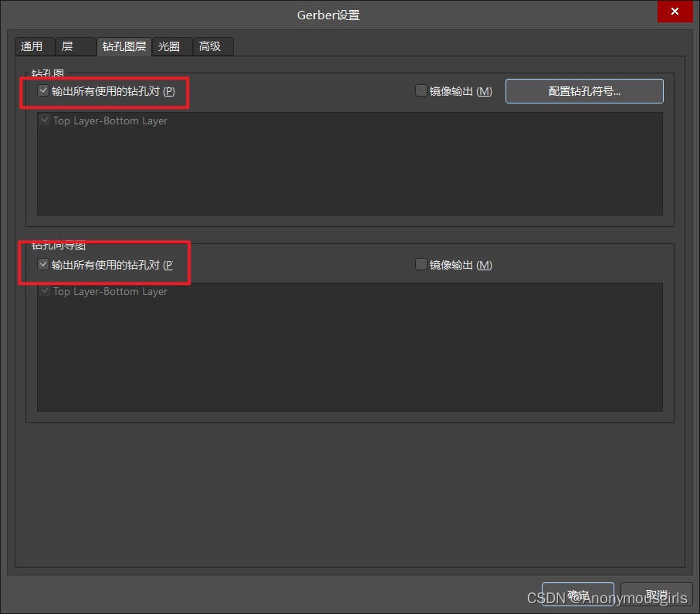The width and height of the screenshot is (700, 614).
Task: Confirm settings with the 确定 button
Action: click(577, 595)
